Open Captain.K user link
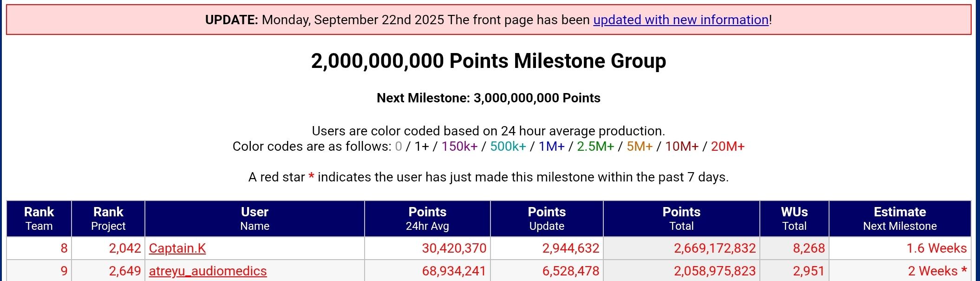 coord(177,248)
